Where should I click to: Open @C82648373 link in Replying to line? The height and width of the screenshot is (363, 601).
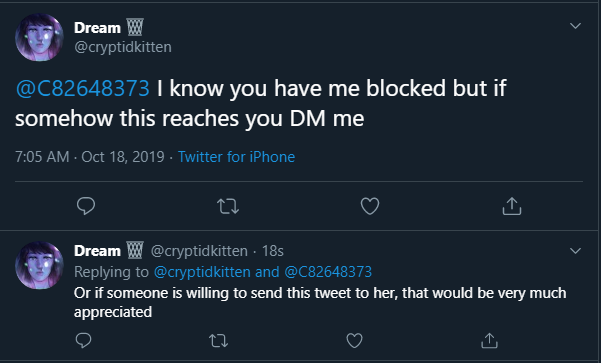point(328,272)
